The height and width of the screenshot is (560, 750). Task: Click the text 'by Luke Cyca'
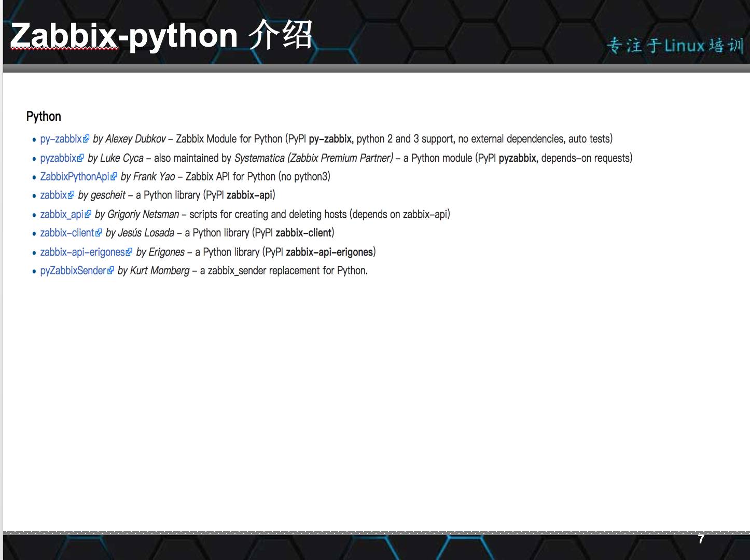(116, 158)
